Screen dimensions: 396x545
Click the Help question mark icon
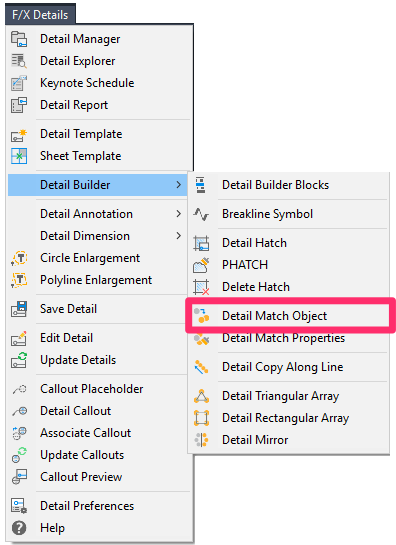[x=19, y=528]
